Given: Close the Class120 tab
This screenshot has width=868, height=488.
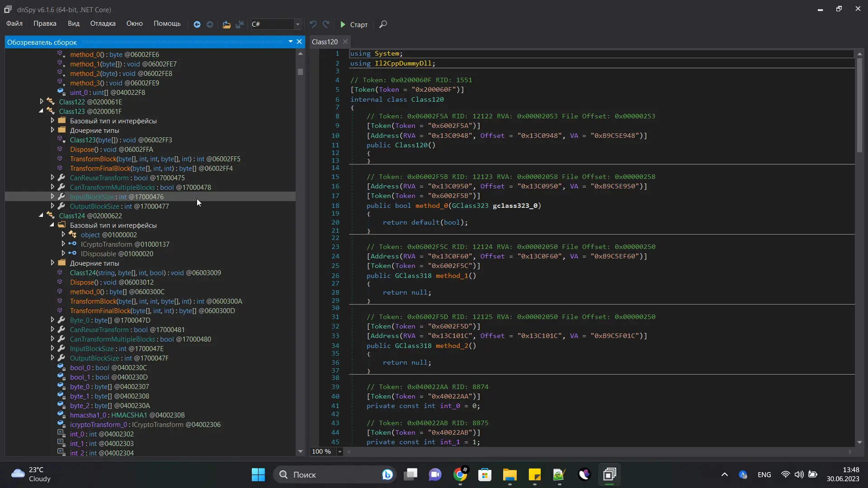Looking at the screenshot, I should pyautogui.click(x=345, y=42).
